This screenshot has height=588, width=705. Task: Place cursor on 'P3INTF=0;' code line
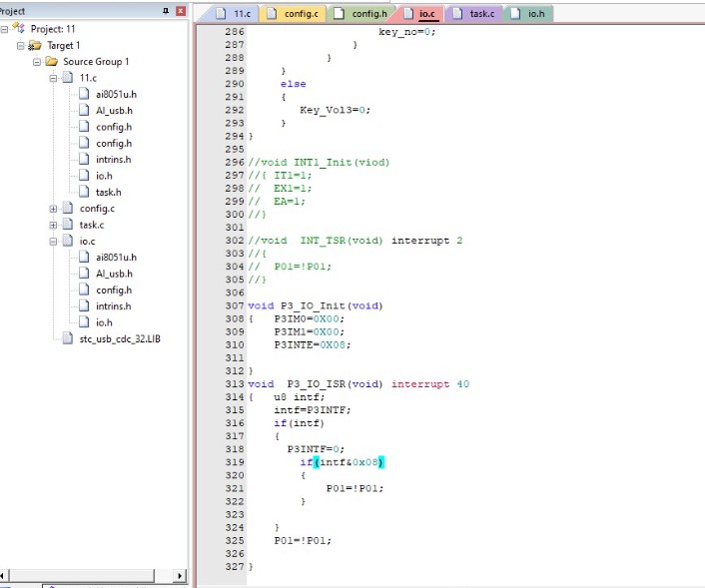pyautogui.click(x=316, y=449)
